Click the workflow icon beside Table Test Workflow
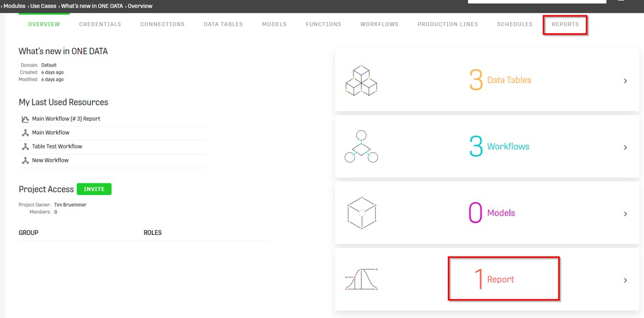This screenshot has width=644, height=318. click(25, 146)
